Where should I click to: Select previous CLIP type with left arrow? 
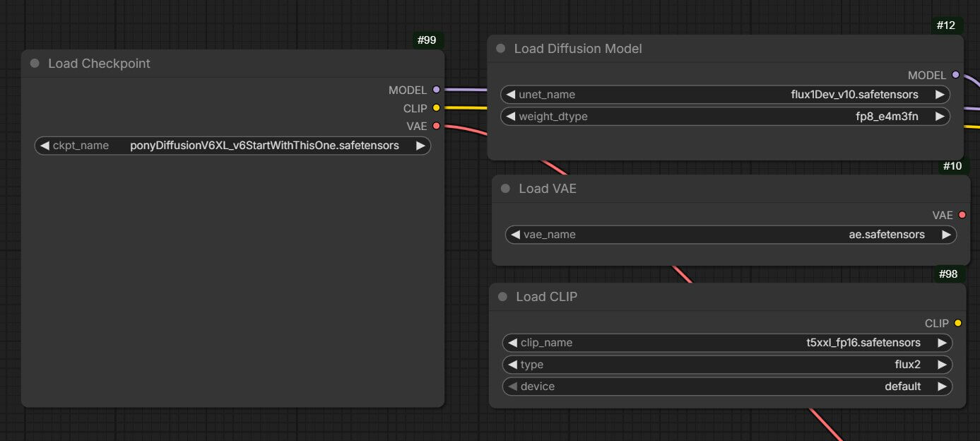coord(512,365)
